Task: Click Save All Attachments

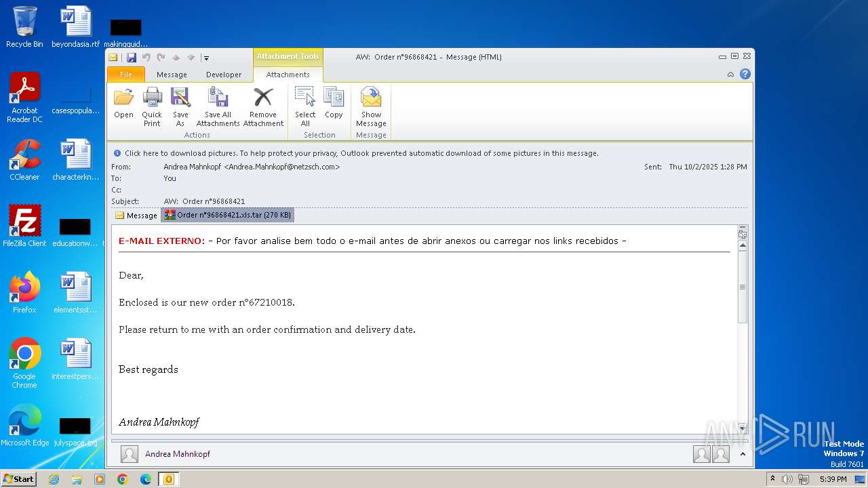Action: [218, 107]
